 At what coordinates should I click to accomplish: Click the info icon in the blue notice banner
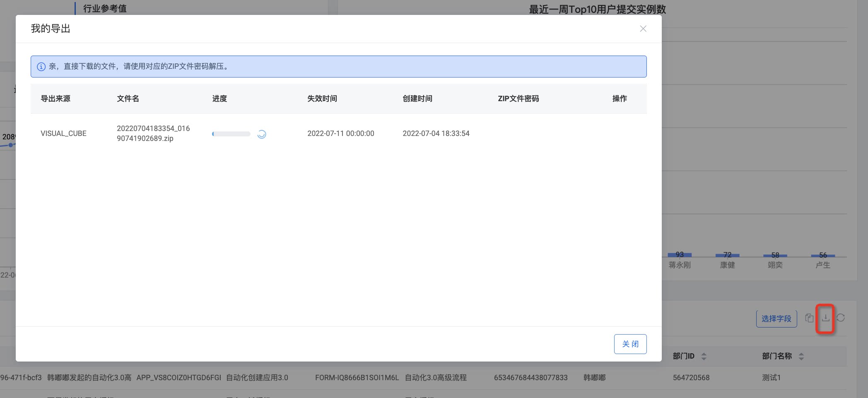point(41,67)
